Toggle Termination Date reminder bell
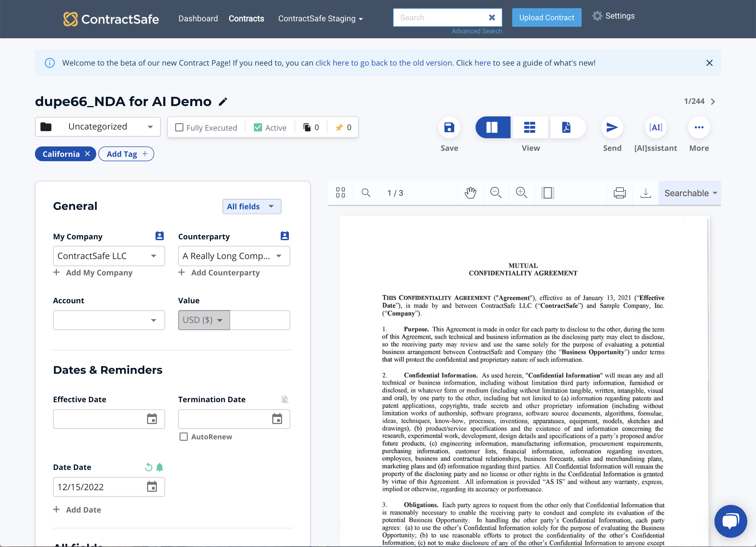 [x=284, y=399]
